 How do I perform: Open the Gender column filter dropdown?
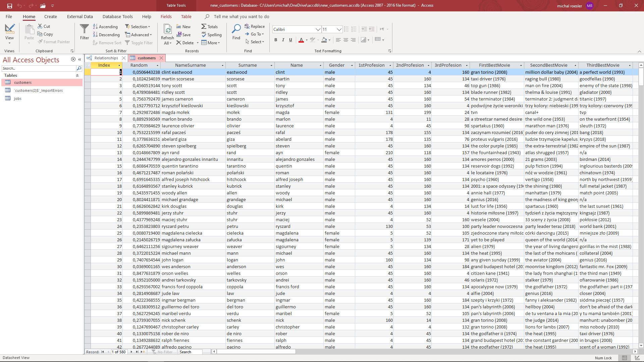(352, 65)
